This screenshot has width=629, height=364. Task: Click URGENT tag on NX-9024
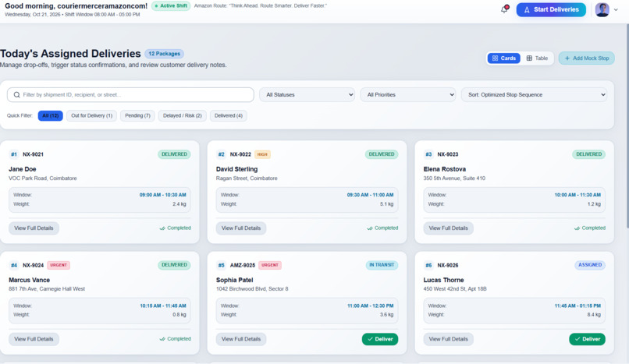[59, 265]
